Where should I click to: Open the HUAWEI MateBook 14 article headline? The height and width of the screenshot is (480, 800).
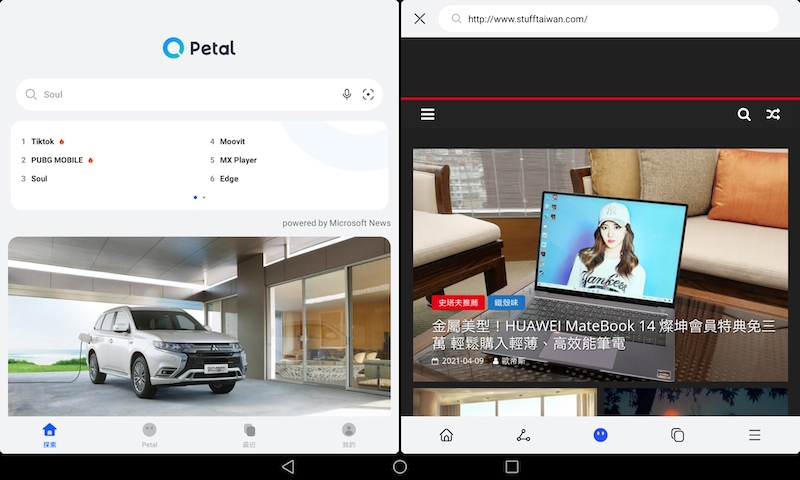pos(604,335)
